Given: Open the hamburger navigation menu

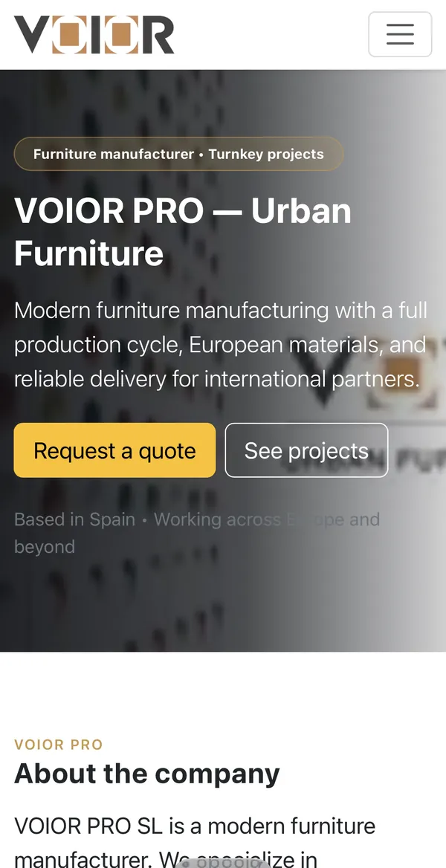Looking at the screenshot, I should tap(400, 34).
